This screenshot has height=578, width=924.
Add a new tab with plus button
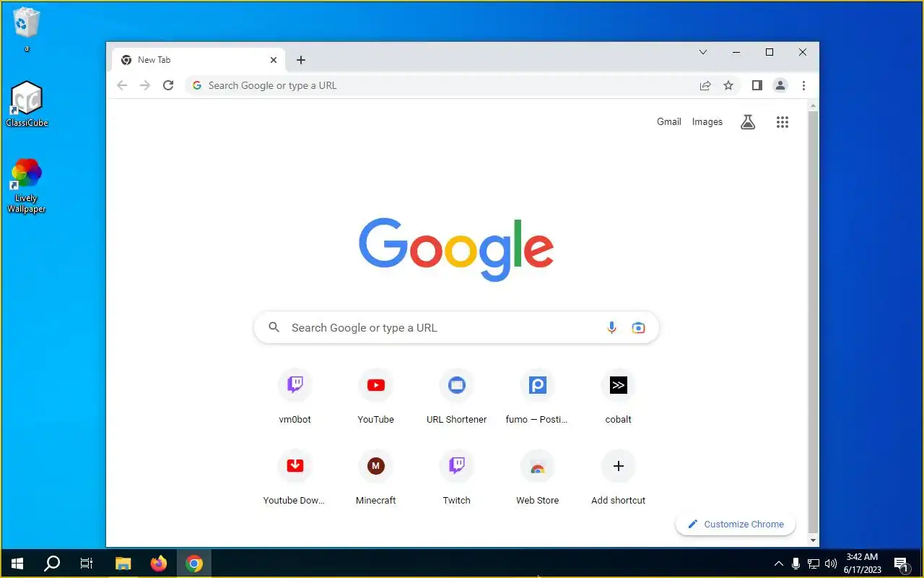click(x=301, y=60)
